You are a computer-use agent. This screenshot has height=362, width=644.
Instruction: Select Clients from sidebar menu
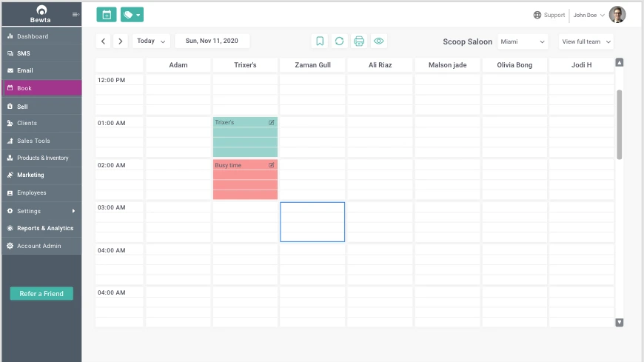pyautogui.click(x=27, y=123)
